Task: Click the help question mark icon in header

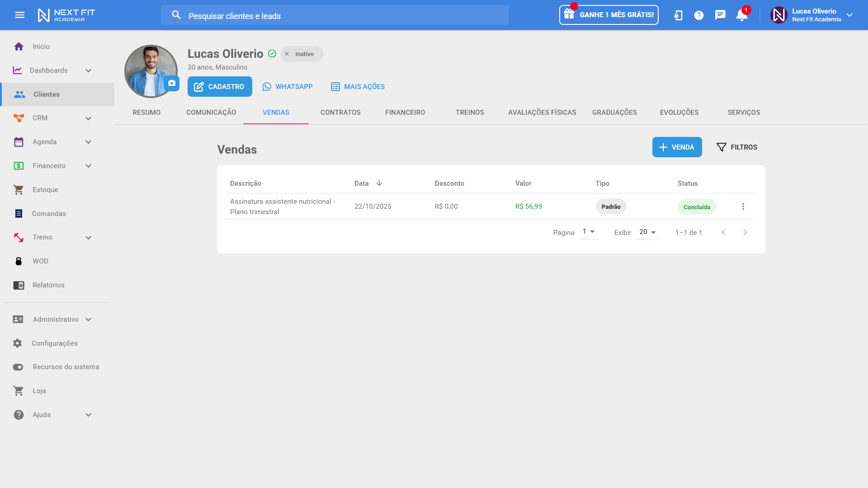Action: 699,15
